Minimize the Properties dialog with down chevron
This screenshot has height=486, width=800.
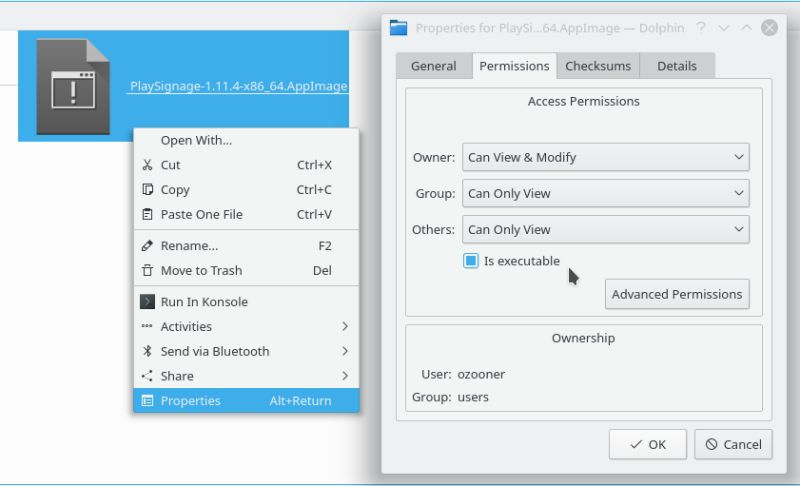(723, 28)
